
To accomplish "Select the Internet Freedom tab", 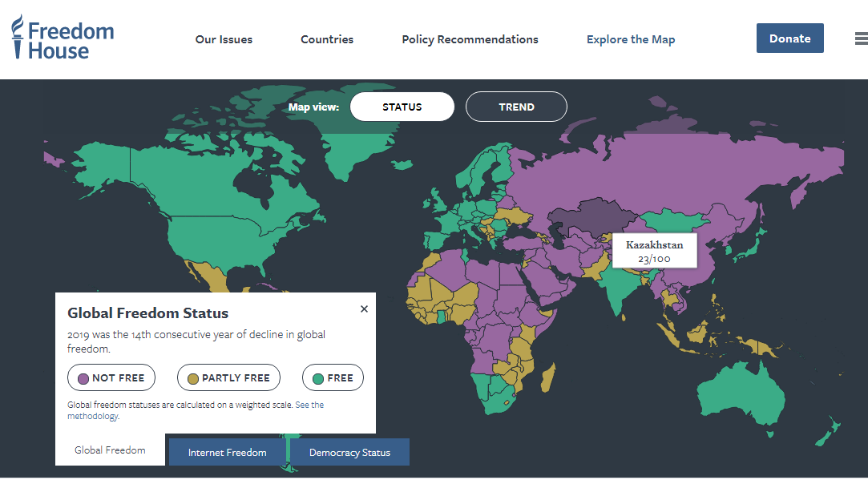I will coord(227,452).
